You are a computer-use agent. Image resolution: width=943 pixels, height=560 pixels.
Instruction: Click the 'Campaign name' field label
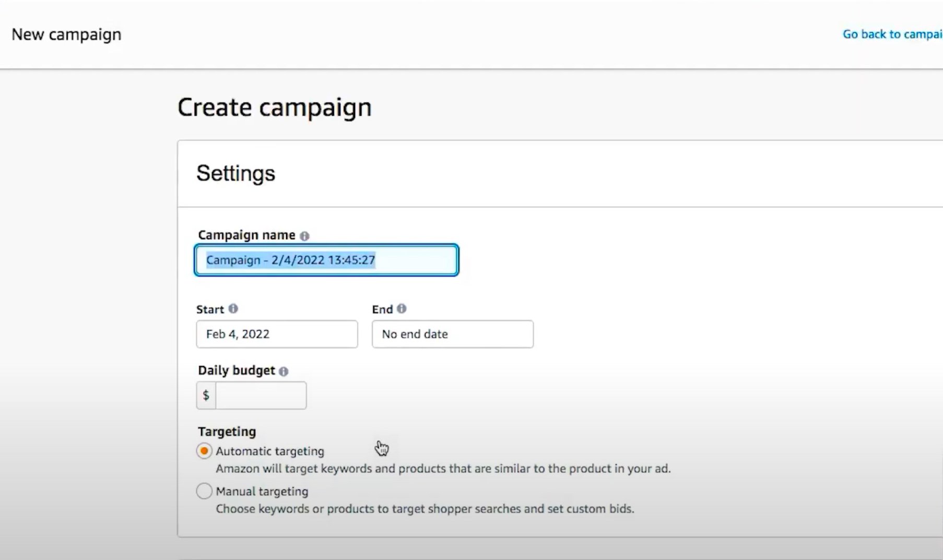point(246,235)
